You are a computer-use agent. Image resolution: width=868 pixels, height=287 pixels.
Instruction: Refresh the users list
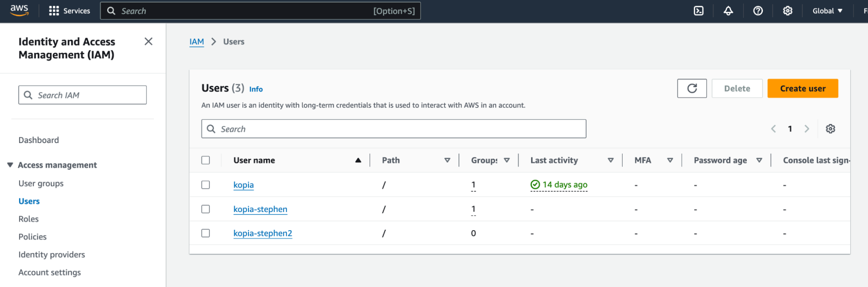pyautogui.click(x=692, y=88)
